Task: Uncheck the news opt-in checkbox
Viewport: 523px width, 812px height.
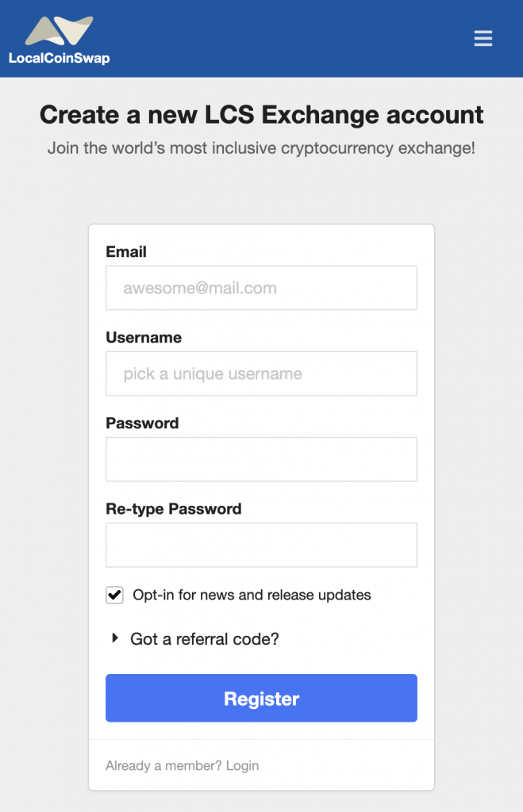Action: point(114,595)
